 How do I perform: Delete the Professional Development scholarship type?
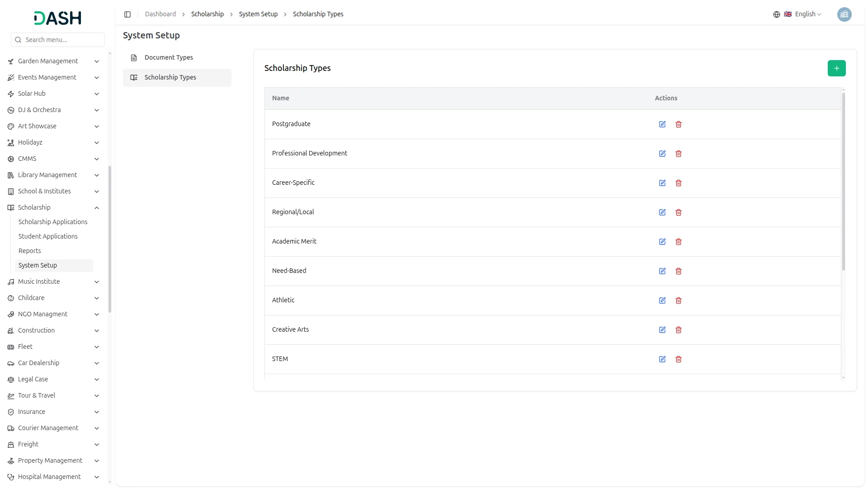(679, 154)
